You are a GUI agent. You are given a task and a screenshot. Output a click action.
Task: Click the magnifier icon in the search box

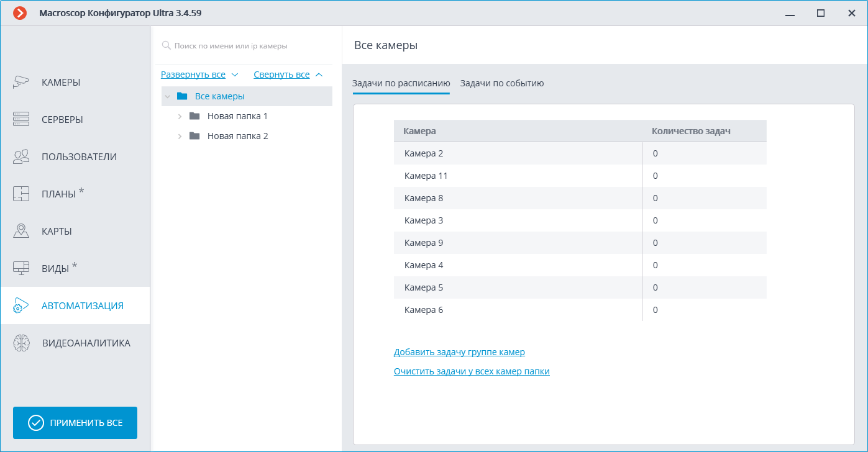(x=166, y=45)
